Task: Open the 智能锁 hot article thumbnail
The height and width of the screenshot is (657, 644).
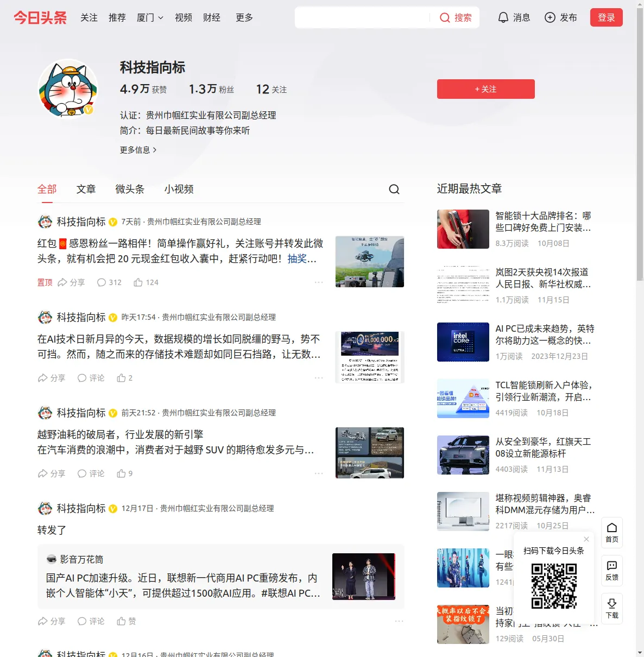Action: coord(463,229)
